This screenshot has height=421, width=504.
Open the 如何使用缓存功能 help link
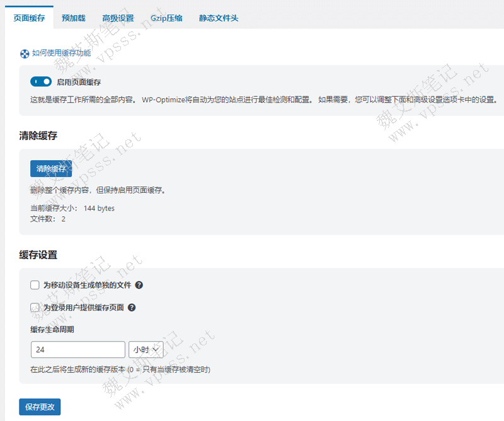point(61,54)
